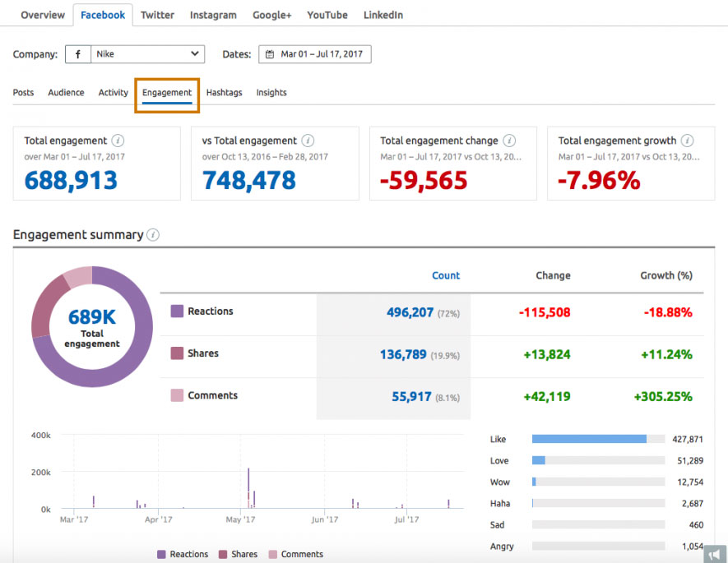
Task: Open the Mar 01 – Jul 17, 2017 date picker
Action: pos(315,54)
